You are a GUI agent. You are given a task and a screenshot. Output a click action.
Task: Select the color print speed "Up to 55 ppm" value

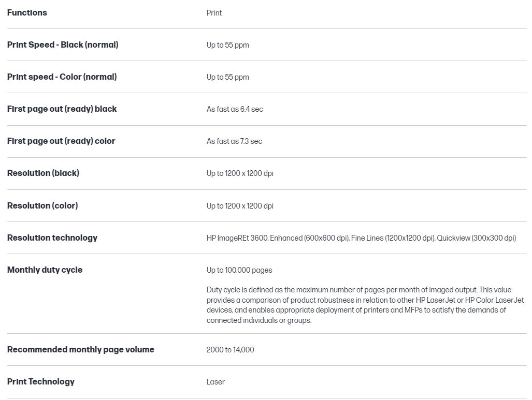[x=227, y=77]
